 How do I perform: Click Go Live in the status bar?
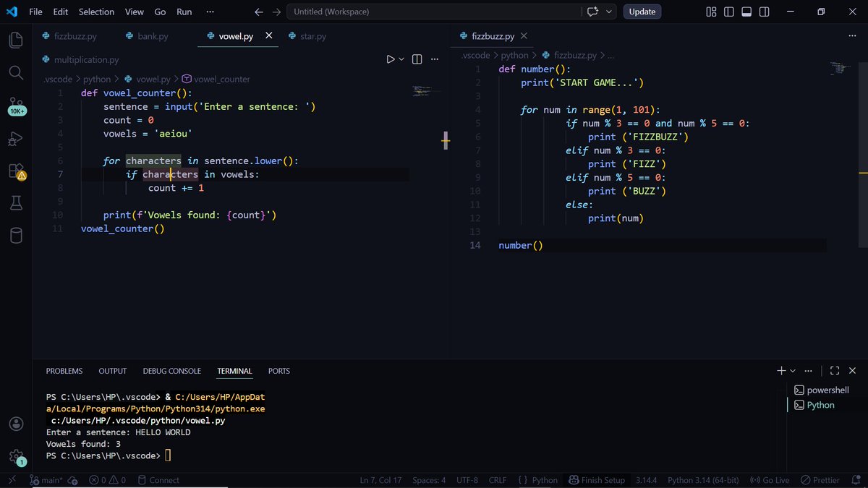point(769,479)
